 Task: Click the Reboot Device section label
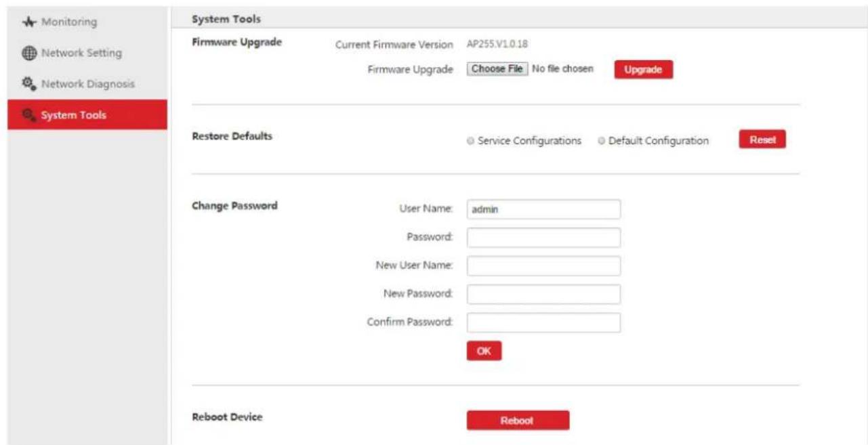point(227,417)
